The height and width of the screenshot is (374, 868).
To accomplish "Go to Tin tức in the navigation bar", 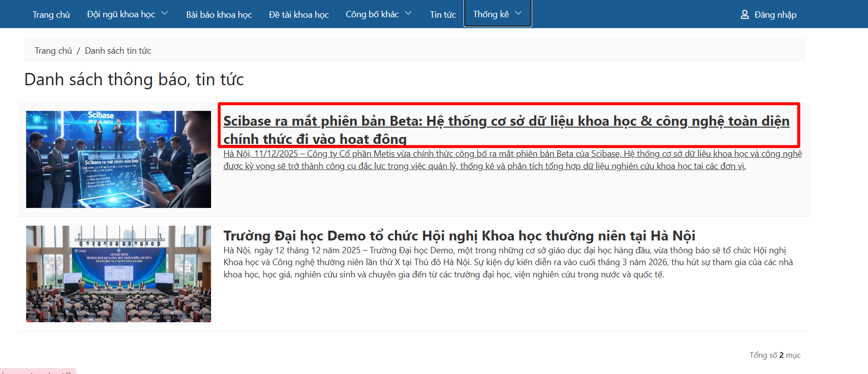I will (443, 14).
